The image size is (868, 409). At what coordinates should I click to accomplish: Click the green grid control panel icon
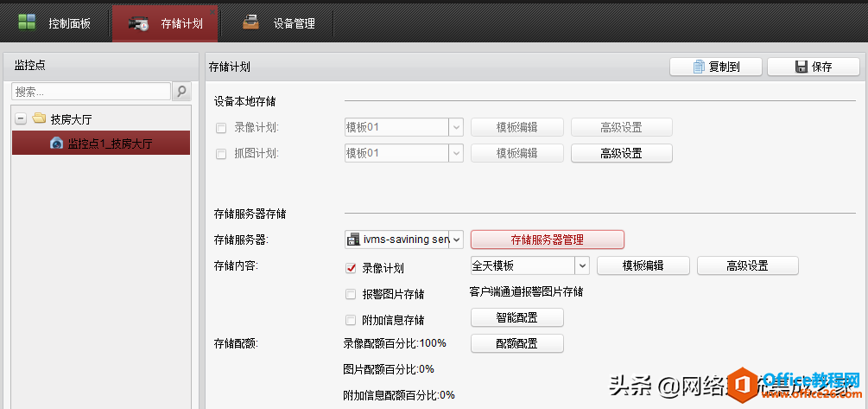coord(26,22)
